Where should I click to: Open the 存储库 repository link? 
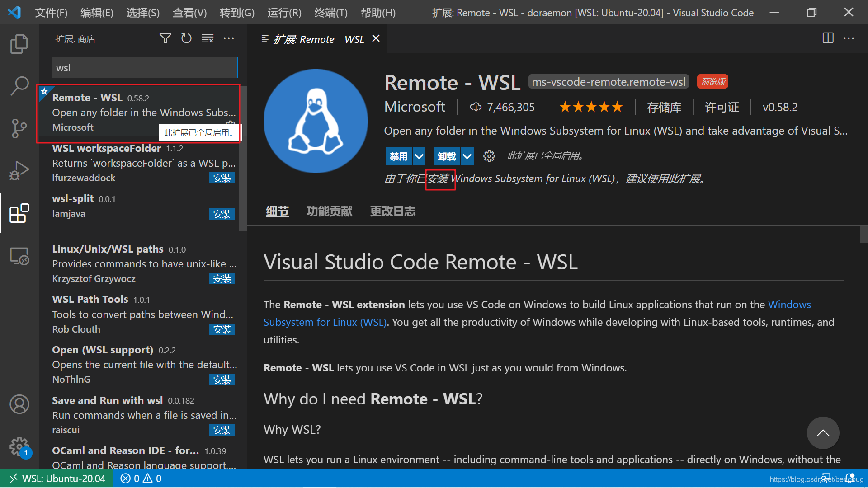click(x=664, y=107)
